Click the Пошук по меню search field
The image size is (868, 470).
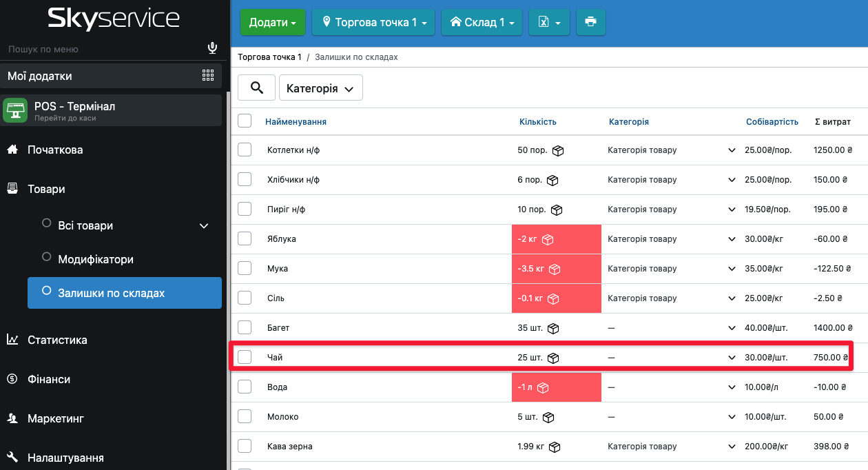103,49
